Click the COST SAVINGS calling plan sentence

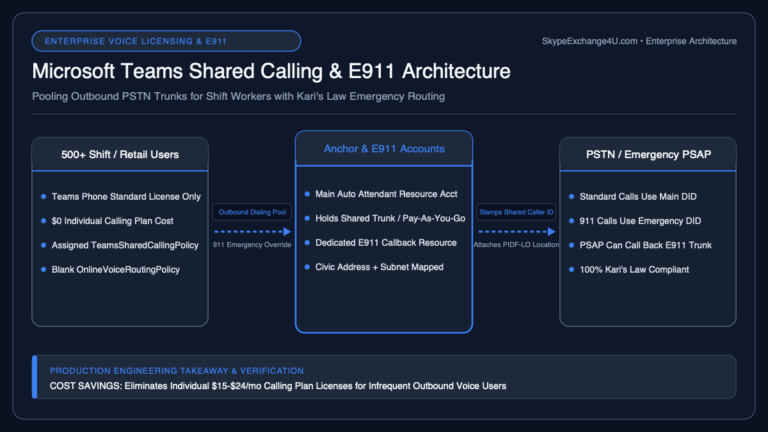coord(278,386)
